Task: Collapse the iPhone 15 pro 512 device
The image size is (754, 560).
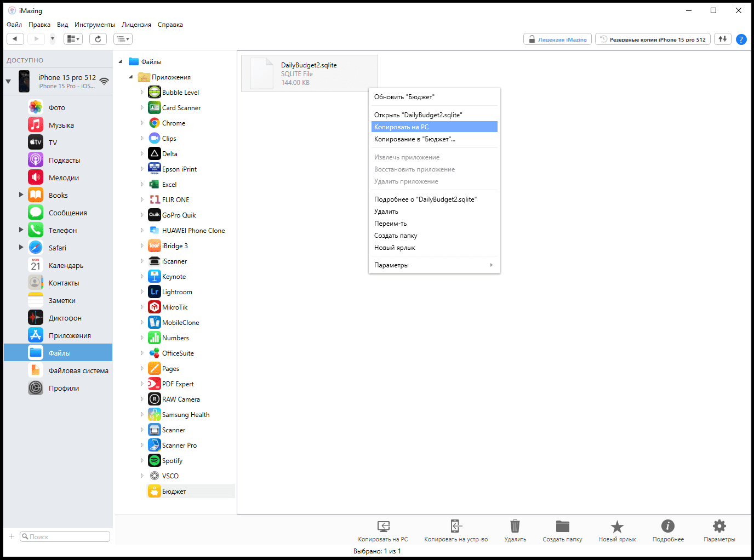Action: 8,82
